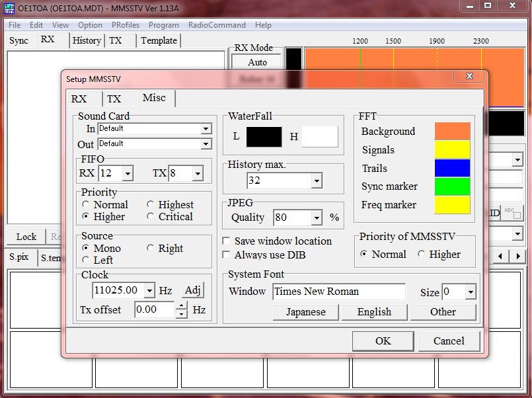Click the blue Trails color swatch
Viewport: 532px width, 398px height.
click(x=452, y=168)
